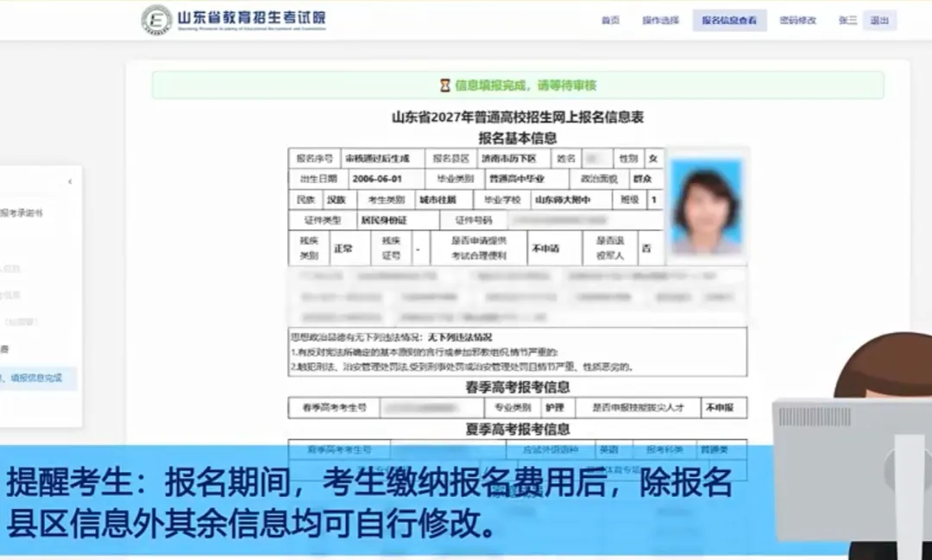The height and width of the screenshot is (560, 932).
Task: Click the banner text 信息填报完成,请等待审核
Action: [526, 85]
